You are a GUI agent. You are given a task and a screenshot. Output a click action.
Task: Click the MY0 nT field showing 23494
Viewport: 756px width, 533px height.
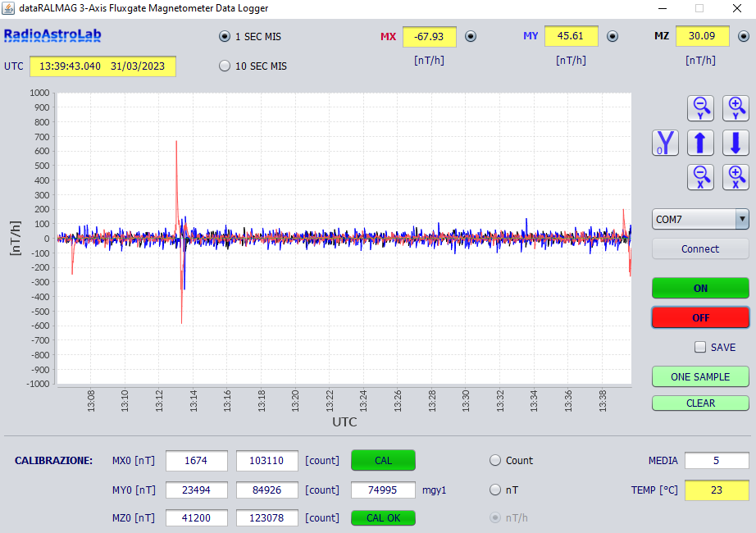click(196, 490)
